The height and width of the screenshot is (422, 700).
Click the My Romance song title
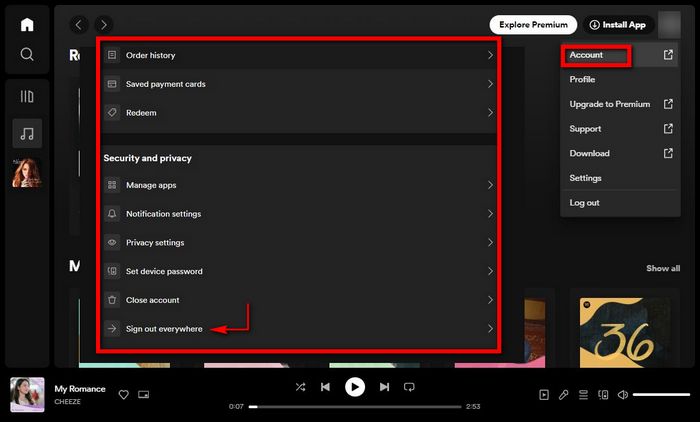pos(80,389)
